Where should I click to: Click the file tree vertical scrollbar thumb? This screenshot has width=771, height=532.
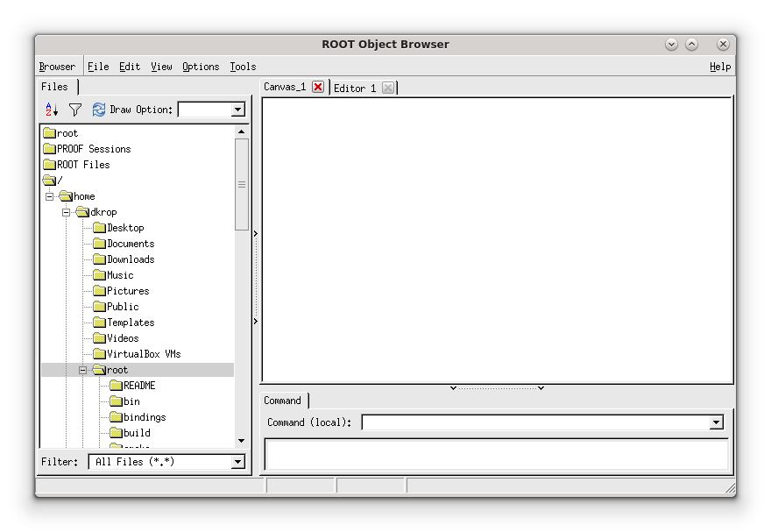(242, 184)
